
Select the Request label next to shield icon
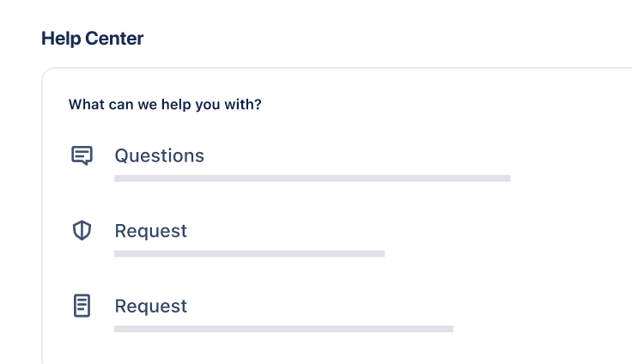pyautogui.click(x=151, y=231)
